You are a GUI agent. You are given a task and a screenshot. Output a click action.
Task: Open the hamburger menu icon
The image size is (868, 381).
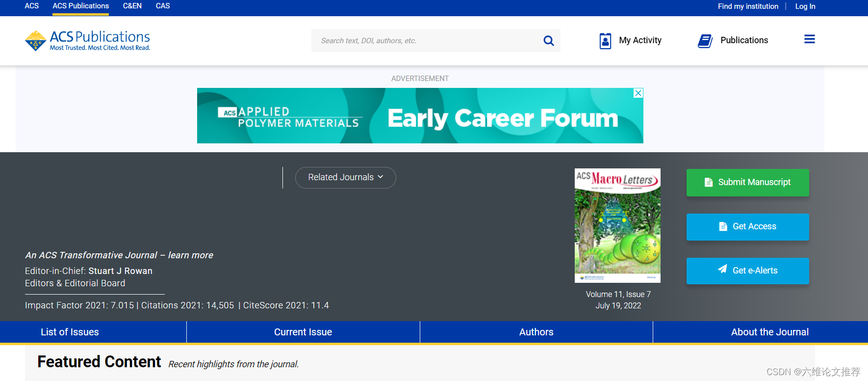pos(810,39)
